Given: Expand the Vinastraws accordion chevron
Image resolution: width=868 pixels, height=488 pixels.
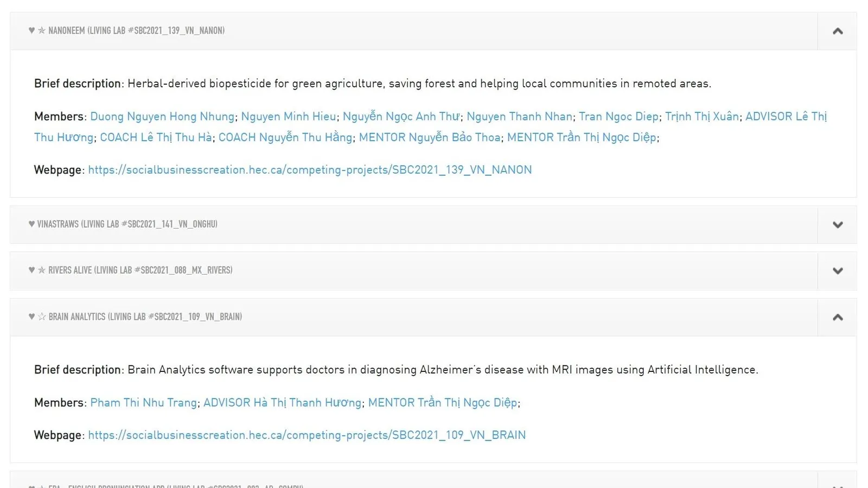Looking at the screenshot, I should tap(837, 225).
